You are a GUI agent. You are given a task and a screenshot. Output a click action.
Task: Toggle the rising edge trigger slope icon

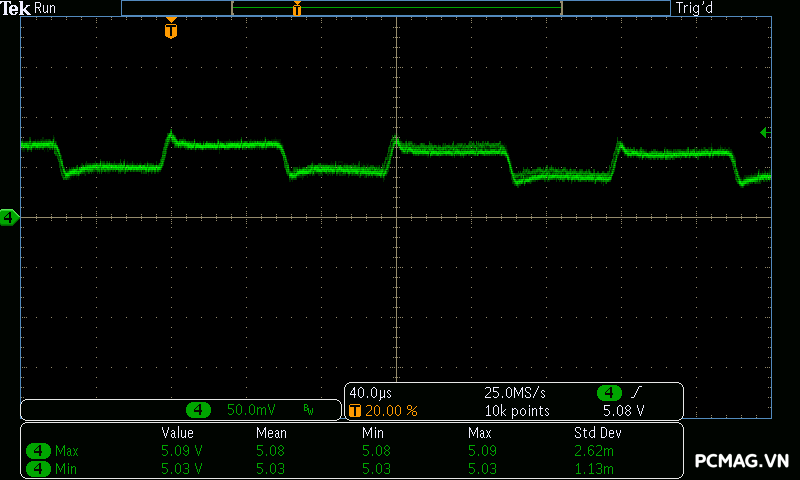(x=637, y=393)
